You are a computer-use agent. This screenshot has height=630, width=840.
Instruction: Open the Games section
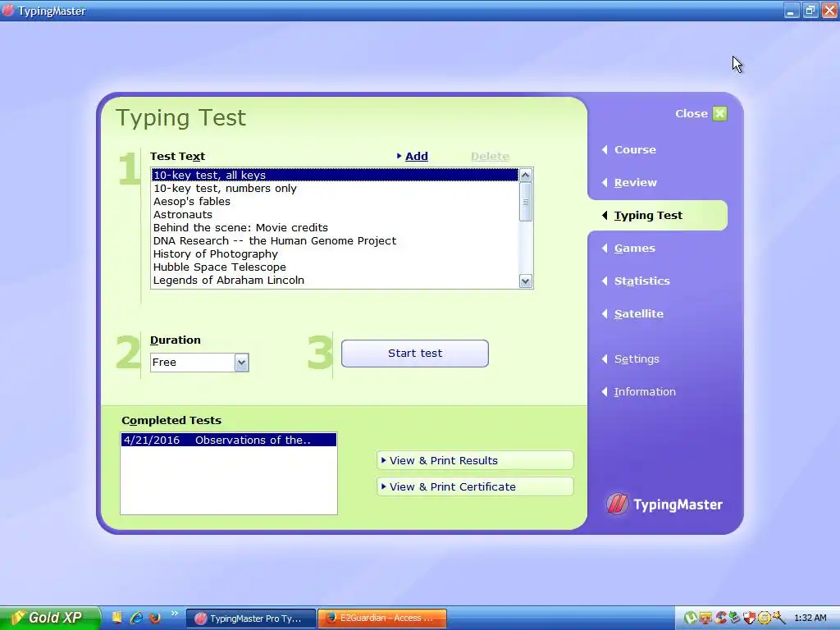point(634,248)
